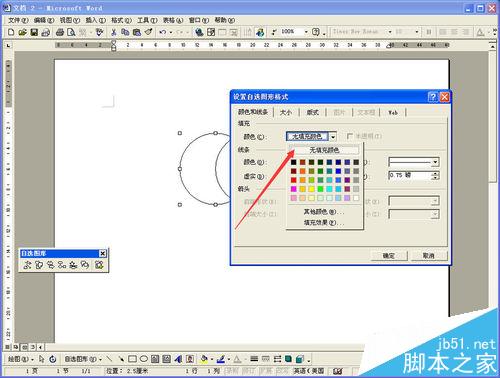Image resolution: width=500 pixels, height=378 pixels.
Task: Click the Insert Hyperlink globe icon
Action: 199,32
